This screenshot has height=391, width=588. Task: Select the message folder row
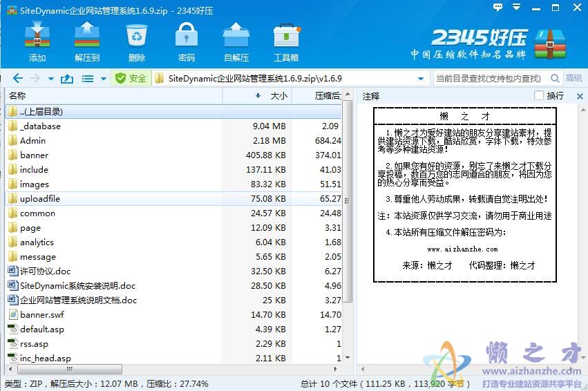coord(173,257)
